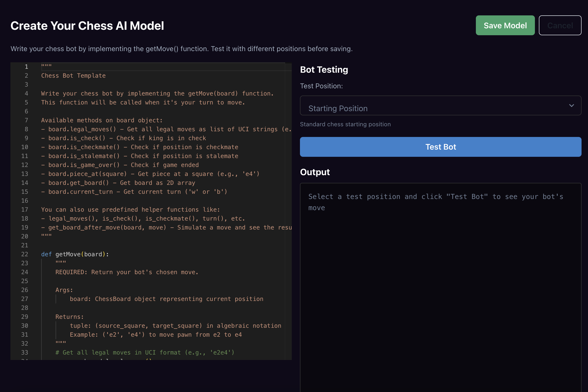588x392 pixels.
Task: Run the bot with Test Bot
Action: coord(440,147)
